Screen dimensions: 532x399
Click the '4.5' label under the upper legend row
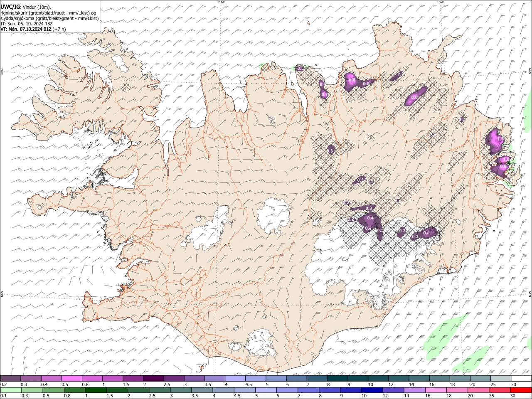[249, 384]
